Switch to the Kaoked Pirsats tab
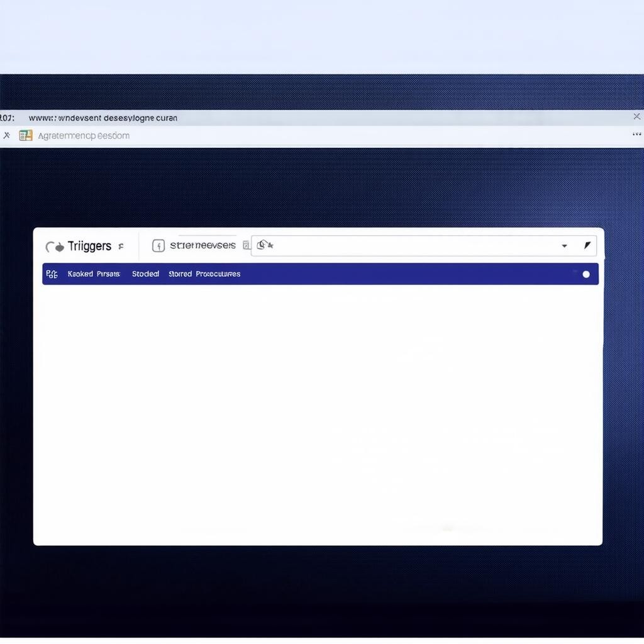 [x=94, y=274]
